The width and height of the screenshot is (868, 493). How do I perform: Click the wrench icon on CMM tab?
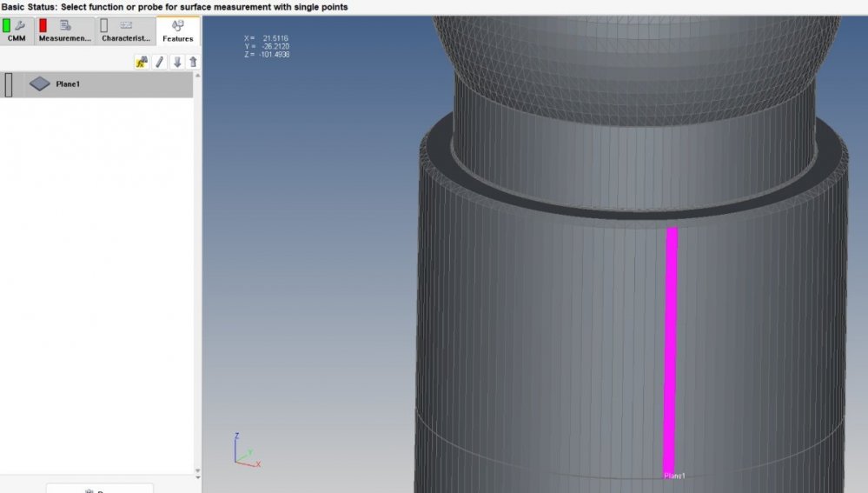click(20, 25)
